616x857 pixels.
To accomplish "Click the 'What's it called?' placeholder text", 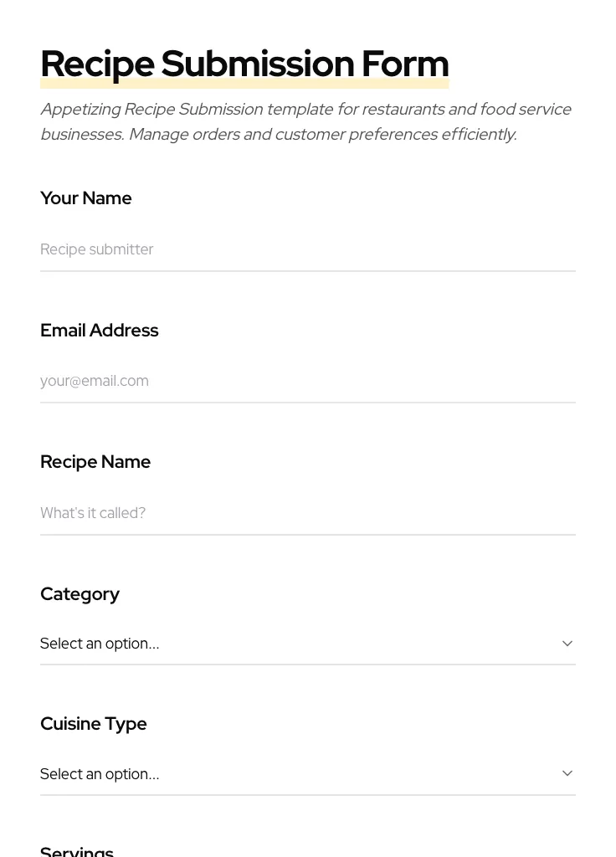I will pyautogui.click(x=93, y=513).
